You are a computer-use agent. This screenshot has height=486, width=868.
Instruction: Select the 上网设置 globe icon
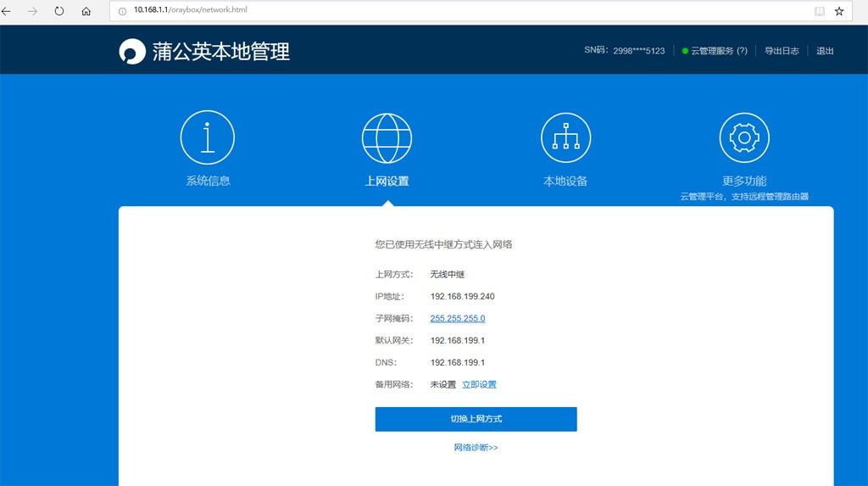[x=387, y=138]
